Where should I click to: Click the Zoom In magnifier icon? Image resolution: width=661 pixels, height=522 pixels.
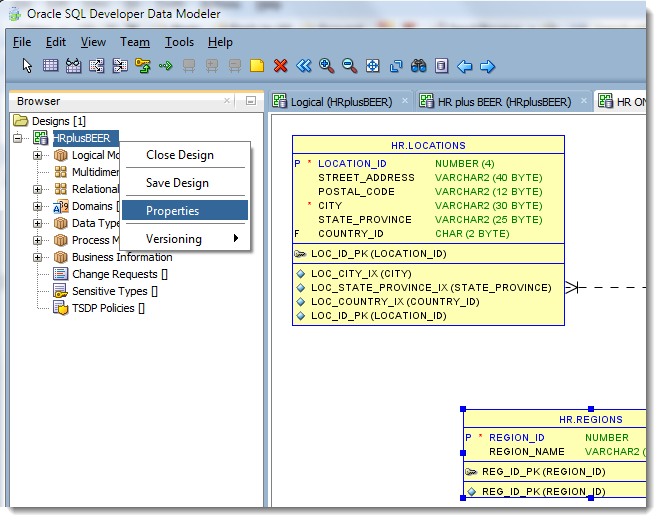(326, 66)
